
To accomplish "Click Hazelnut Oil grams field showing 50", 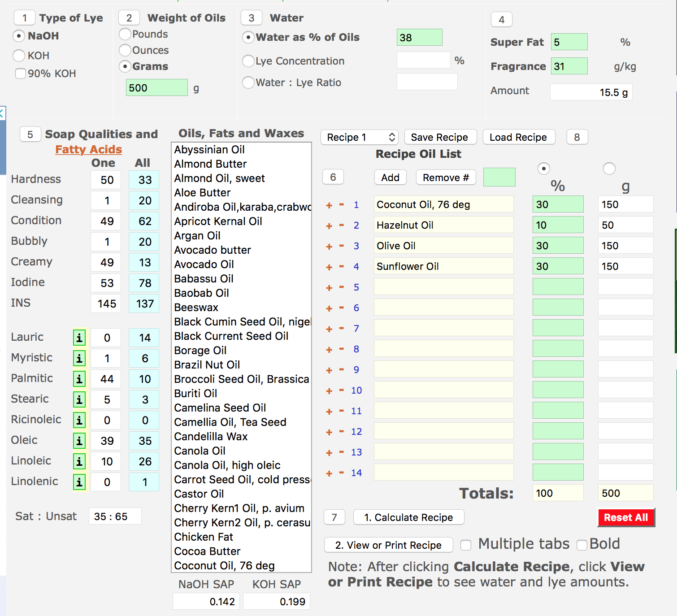I will pyautogui.click(x=626, y=225).
